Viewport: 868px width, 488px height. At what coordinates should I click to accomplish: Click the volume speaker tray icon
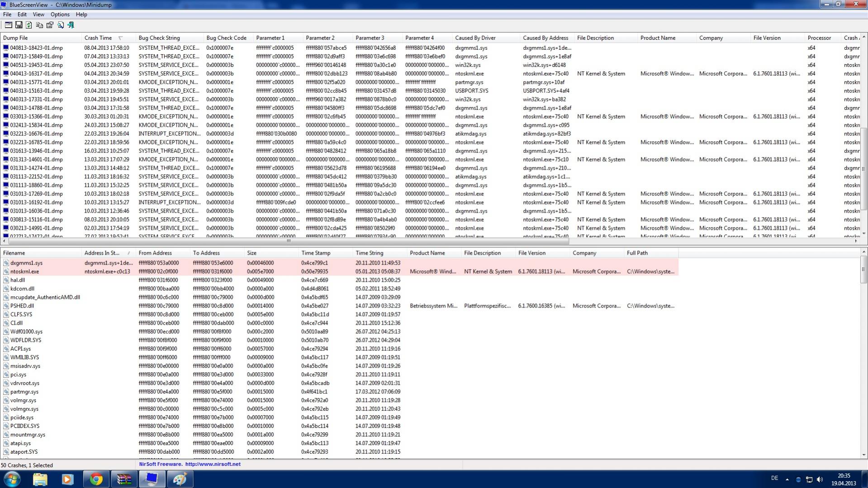pyautogui.click(x=820, y=479)
